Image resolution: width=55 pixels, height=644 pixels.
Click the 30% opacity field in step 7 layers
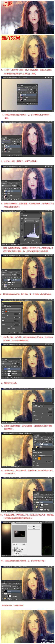click(x=18, y=364)
